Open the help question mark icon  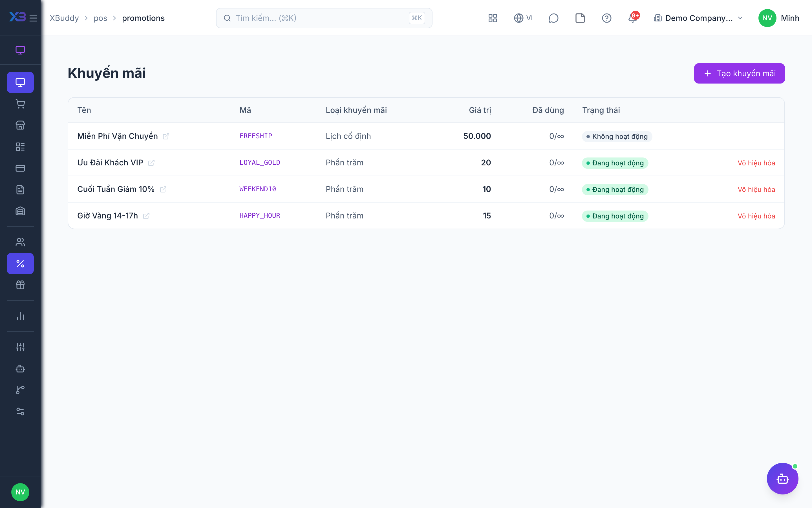(606, 18)
